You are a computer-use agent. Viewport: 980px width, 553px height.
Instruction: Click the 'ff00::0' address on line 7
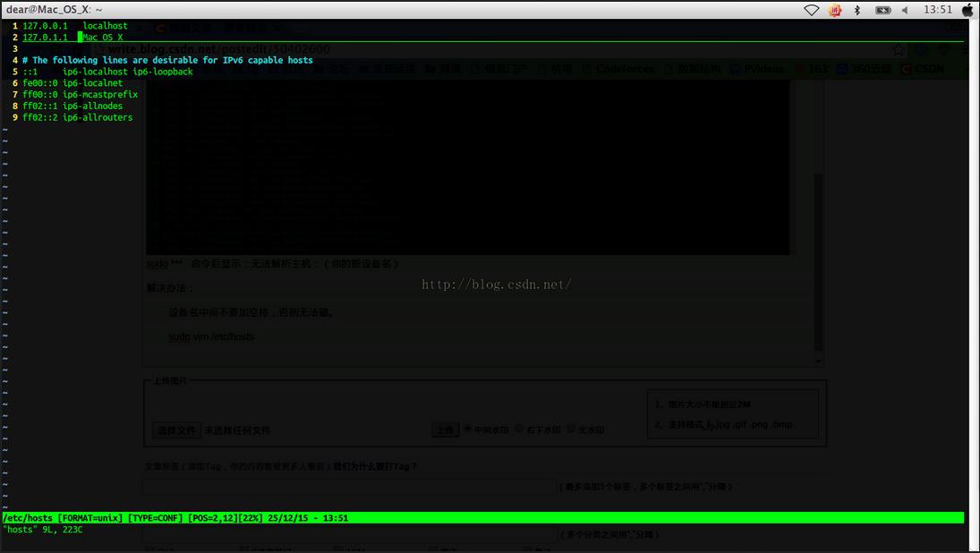click(x=40, y=94)
